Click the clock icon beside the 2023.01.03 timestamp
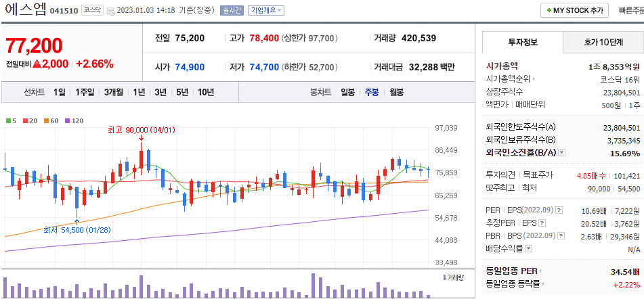This screenshot has width=644, height=299. tap(110, 11)
